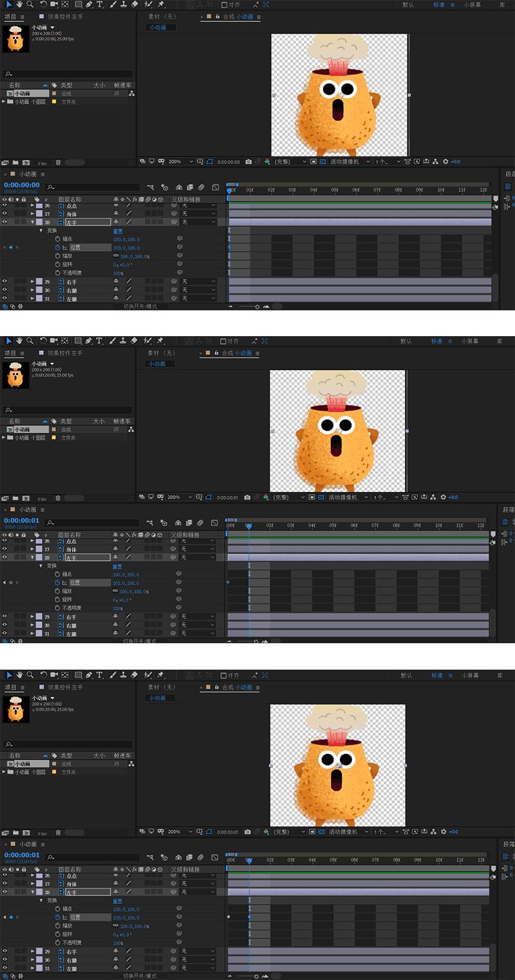Toggle 右手 layer visibility in the bottom timeline
The height and width of the screenshot is (980, 515).
(x=5, y=952)
